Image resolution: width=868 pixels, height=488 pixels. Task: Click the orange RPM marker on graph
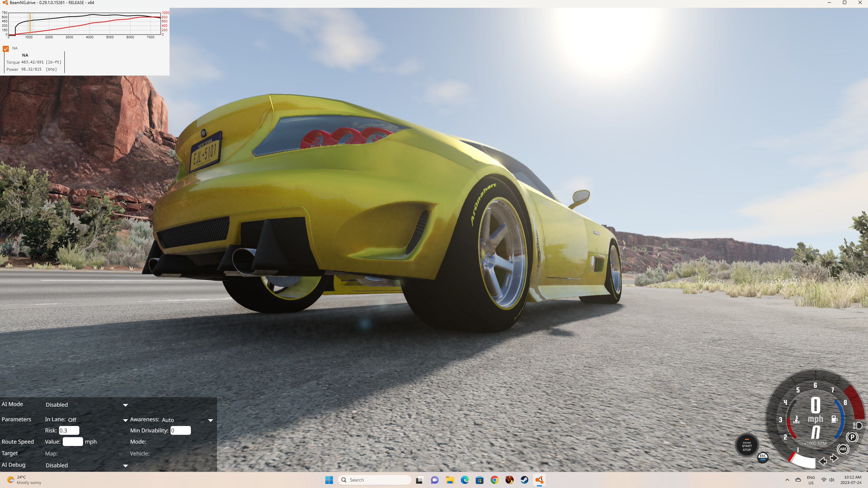[x=30, y=24]
